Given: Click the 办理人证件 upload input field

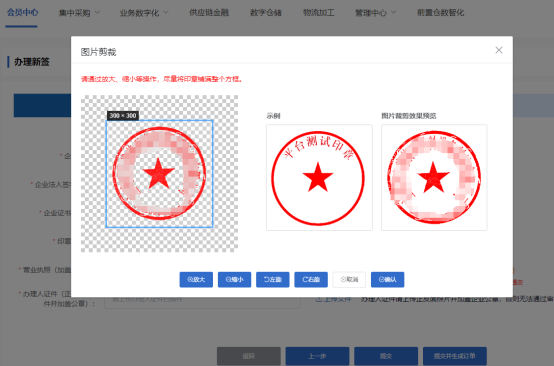Looking at the screenshot, I should [202, 299].
